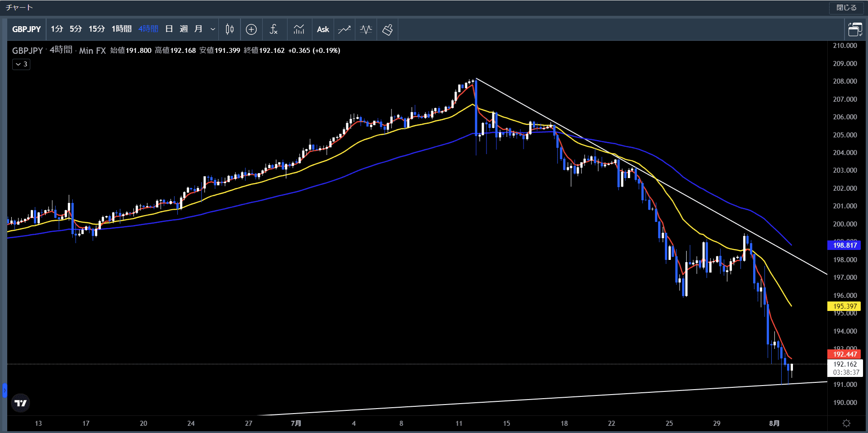Expand the timeframe dropdown arrow

tap(212, 29)
